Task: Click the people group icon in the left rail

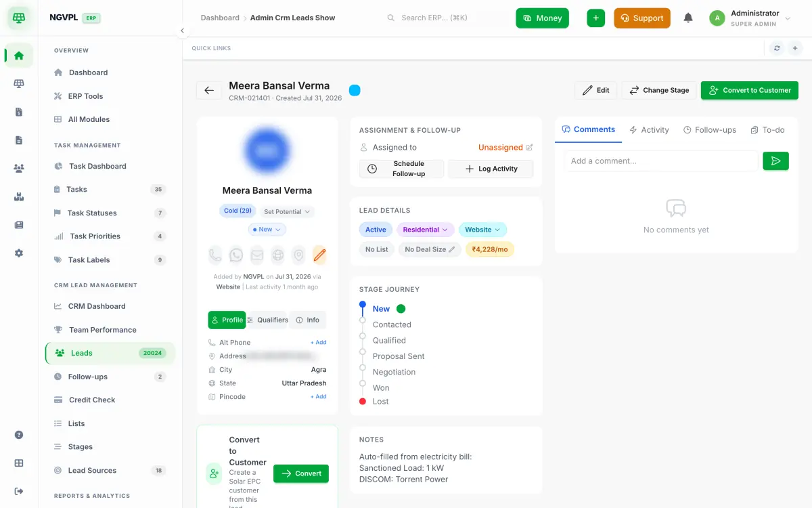Action: coord(19,169)
